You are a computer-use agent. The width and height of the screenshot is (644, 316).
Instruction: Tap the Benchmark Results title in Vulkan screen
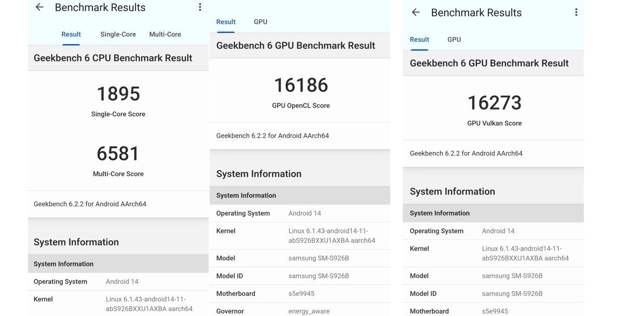pos(476,12)
